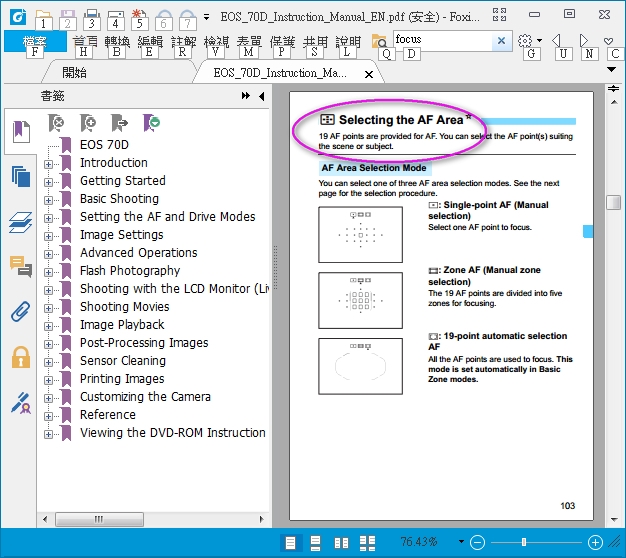
Task: Click in the search field containing focus
Action: pos(442,40)
